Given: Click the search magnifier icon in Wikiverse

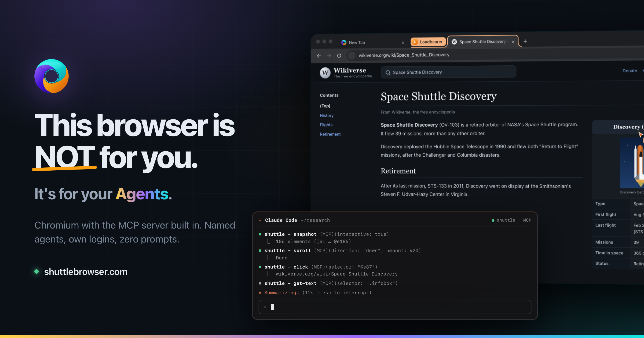Looking at the screenshot, I should point(388,72).
